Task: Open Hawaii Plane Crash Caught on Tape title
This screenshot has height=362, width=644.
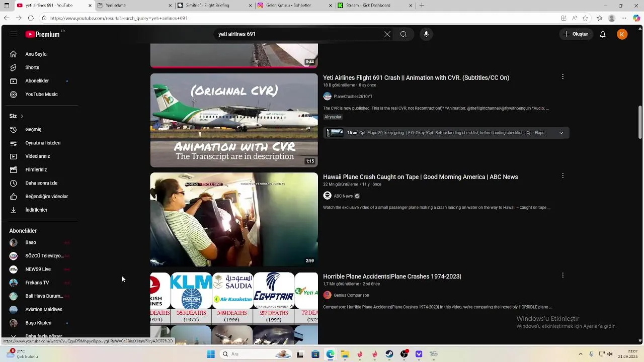Action: [421, 177]
